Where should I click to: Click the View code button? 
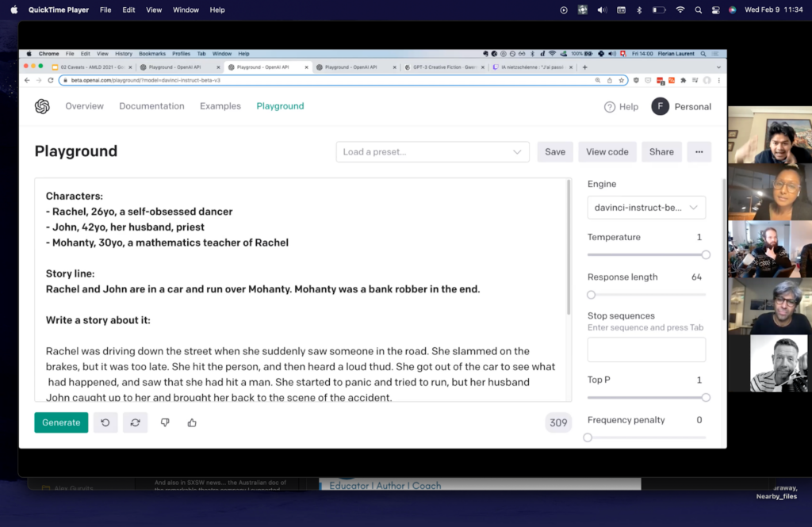click(607, 151)
